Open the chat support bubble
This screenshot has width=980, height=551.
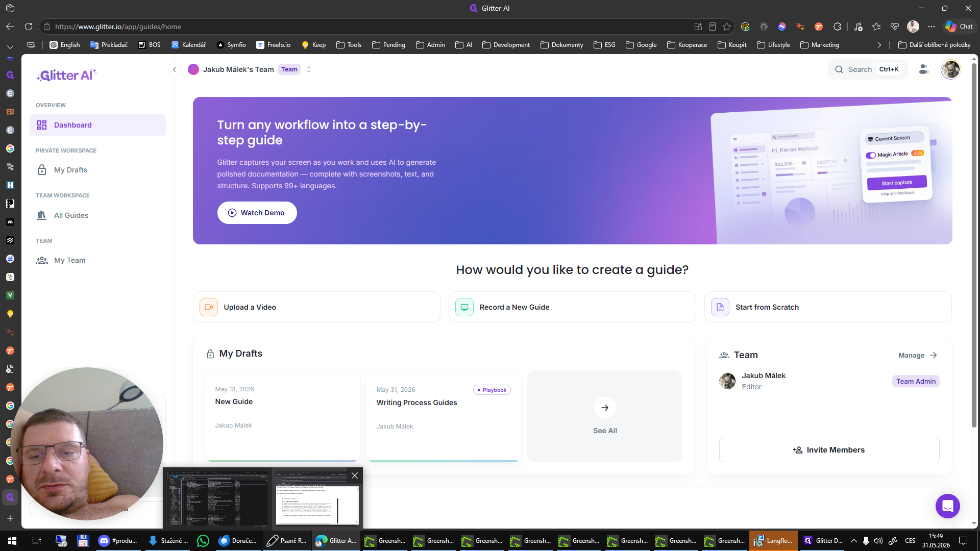click(947, 506)
